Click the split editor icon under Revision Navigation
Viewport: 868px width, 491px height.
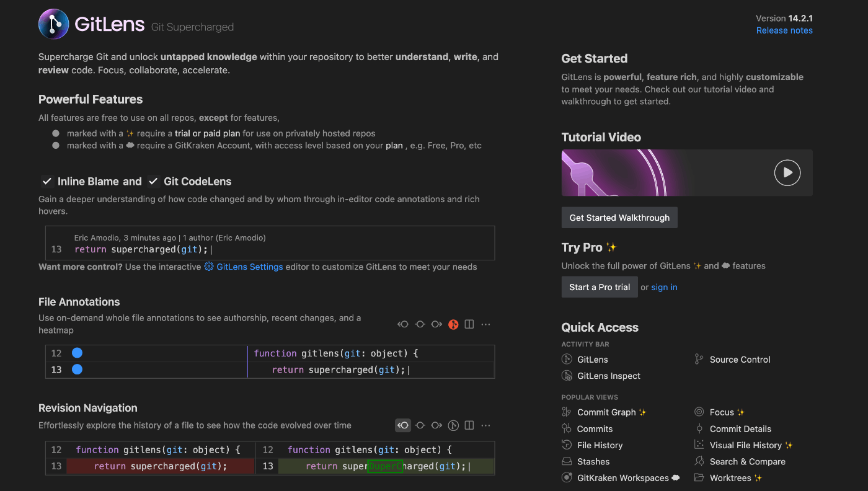coord(469,425)
